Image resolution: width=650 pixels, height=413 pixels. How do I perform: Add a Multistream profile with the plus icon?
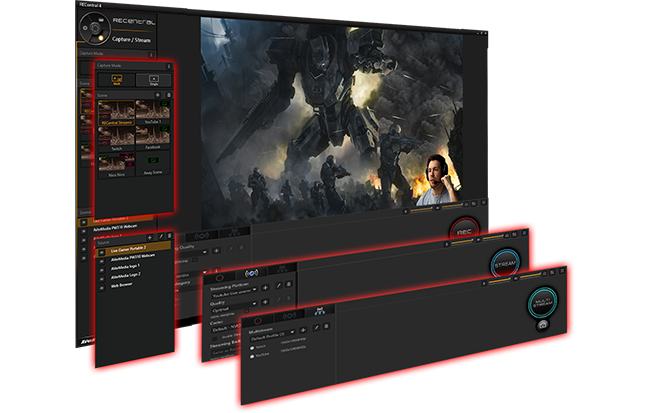(303, 330)
